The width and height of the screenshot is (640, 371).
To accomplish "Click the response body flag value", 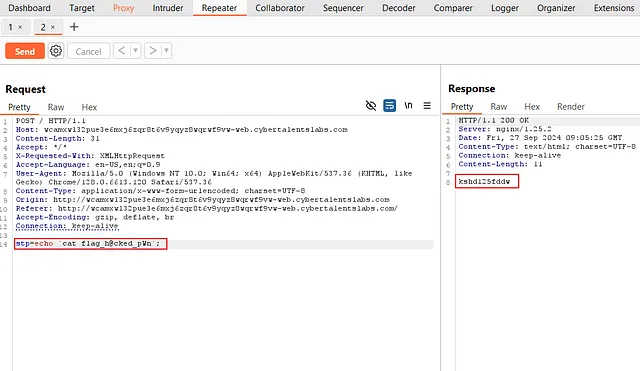I will click(484, 181).
